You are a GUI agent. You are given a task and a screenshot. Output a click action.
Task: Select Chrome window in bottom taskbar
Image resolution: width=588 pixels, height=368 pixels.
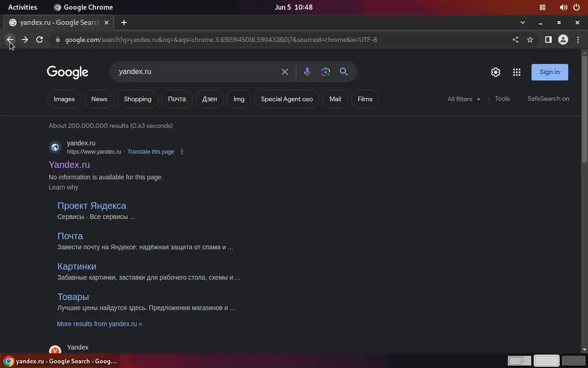coord(60,361)
